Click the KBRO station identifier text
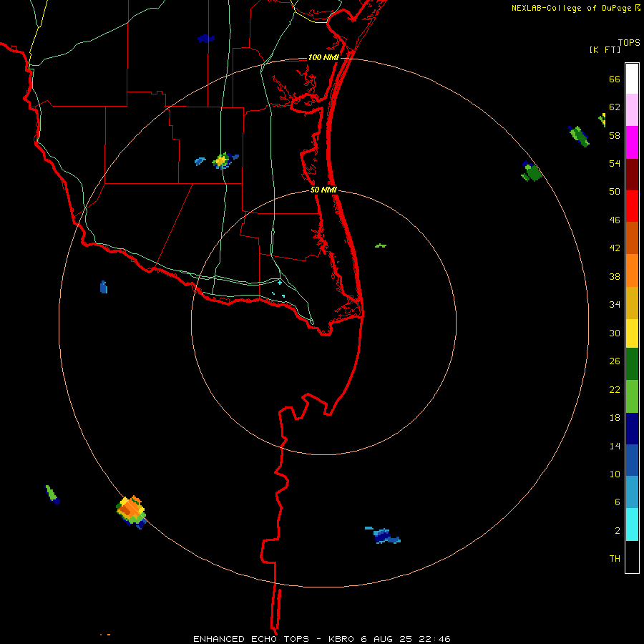 [343, 639]
